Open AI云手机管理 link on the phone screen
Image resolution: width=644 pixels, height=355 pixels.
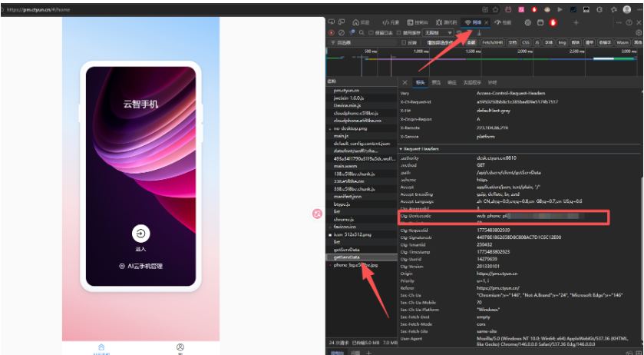tap(141, 266)
